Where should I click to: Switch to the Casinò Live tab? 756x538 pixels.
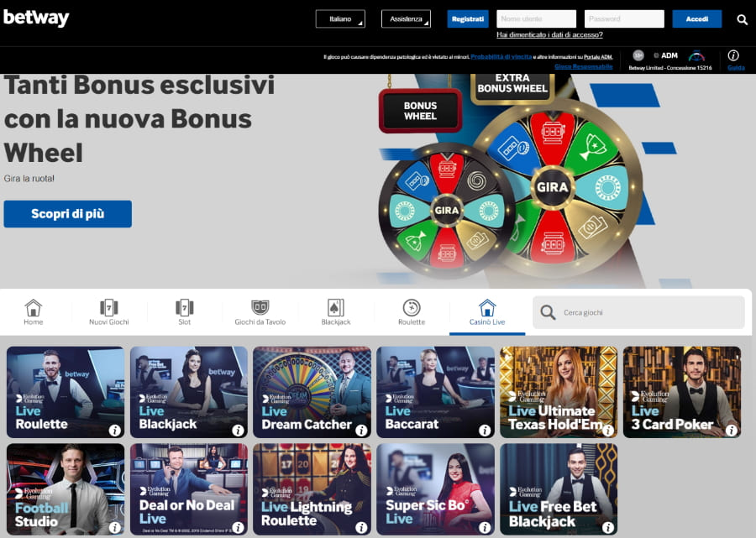tap(487, 312)
